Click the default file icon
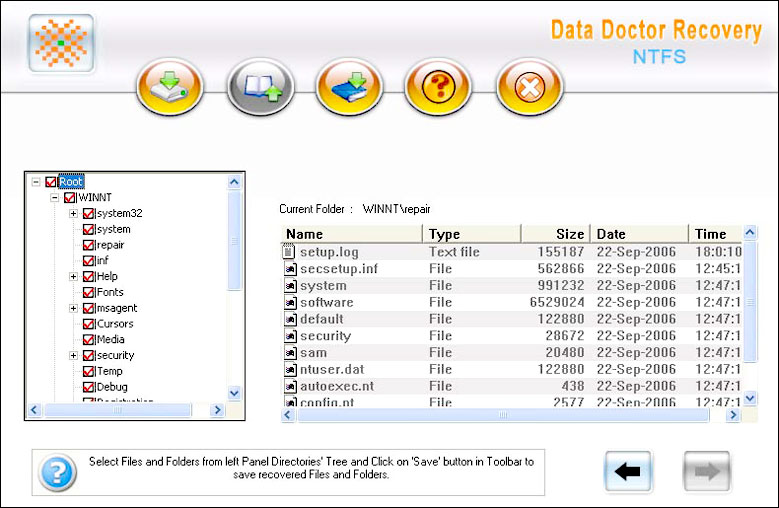 290,319
